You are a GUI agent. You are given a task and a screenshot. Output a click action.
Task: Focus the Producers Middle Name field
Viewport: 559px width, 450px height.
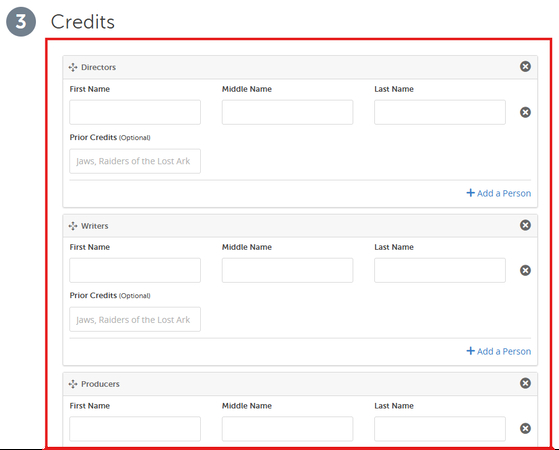coord(287,429)
